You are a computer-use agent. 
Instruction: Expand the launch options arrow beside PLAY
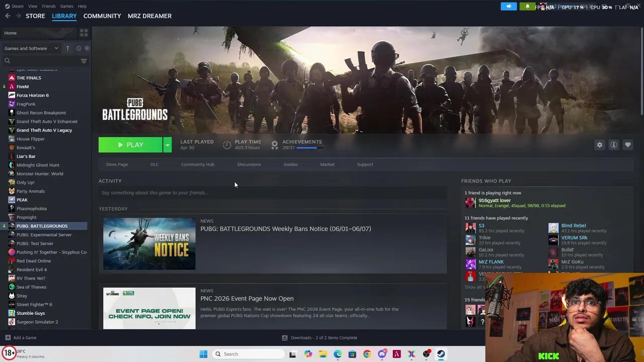(167, 145)
